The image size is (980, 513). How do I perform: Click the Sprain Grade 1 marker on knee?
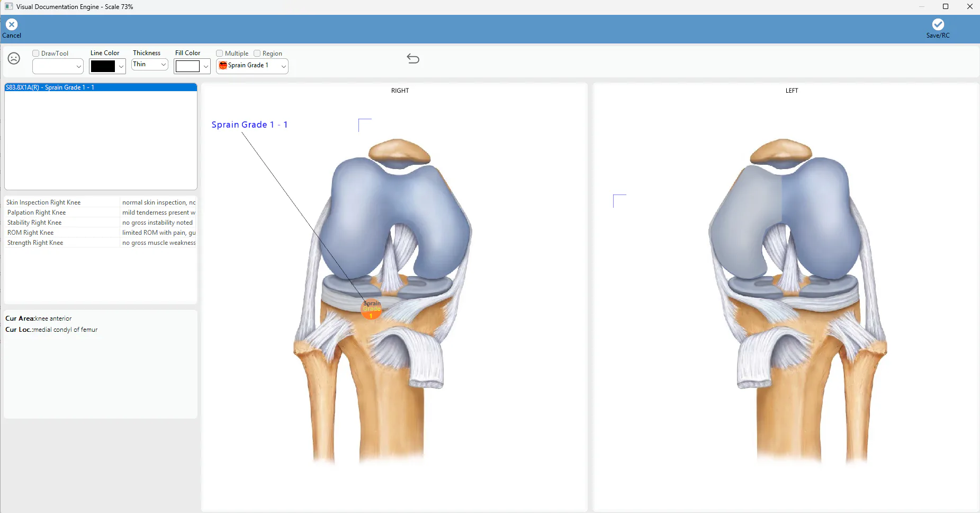pos(371,309)
